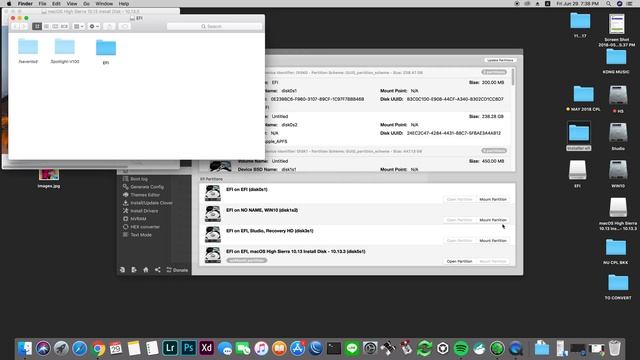640x360 pixels.
Task: Select the EFI drive on desktop
Action: 578,173
